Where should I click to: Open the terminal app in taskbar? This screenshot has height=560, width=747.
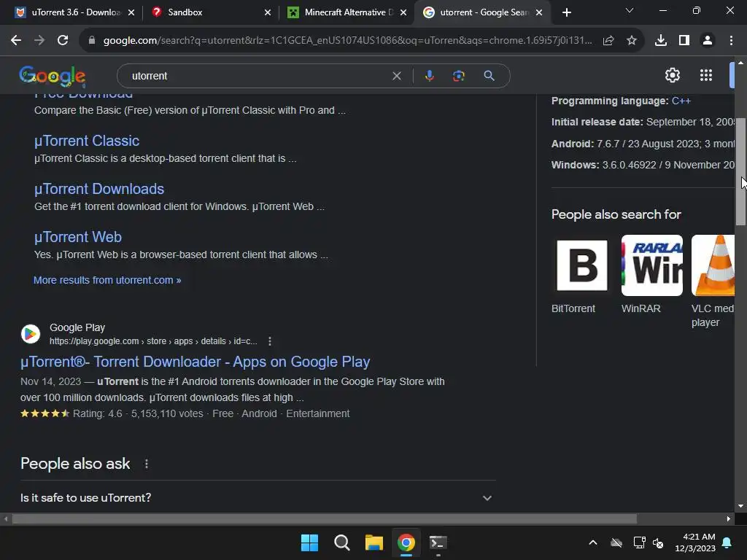(438, 542)
